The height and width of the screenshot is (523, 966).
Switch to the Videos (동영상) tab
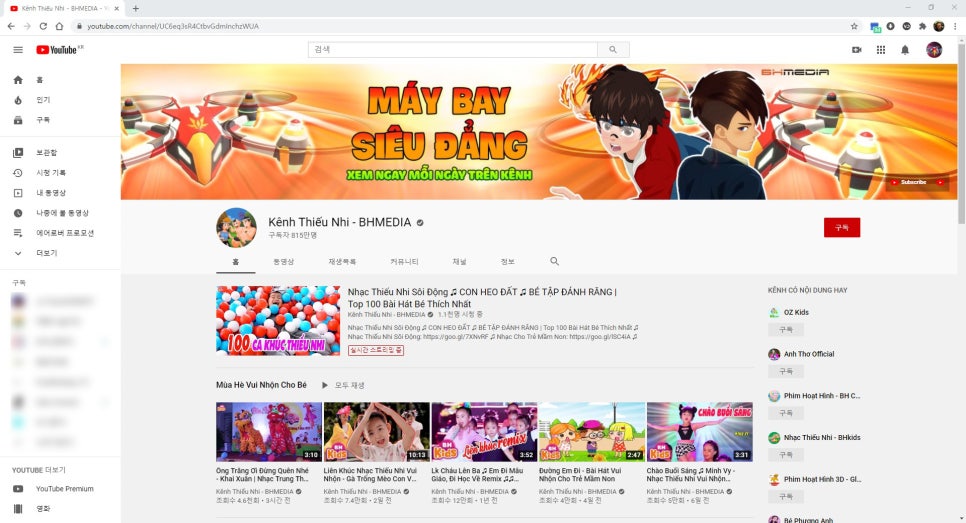[283, 262]
